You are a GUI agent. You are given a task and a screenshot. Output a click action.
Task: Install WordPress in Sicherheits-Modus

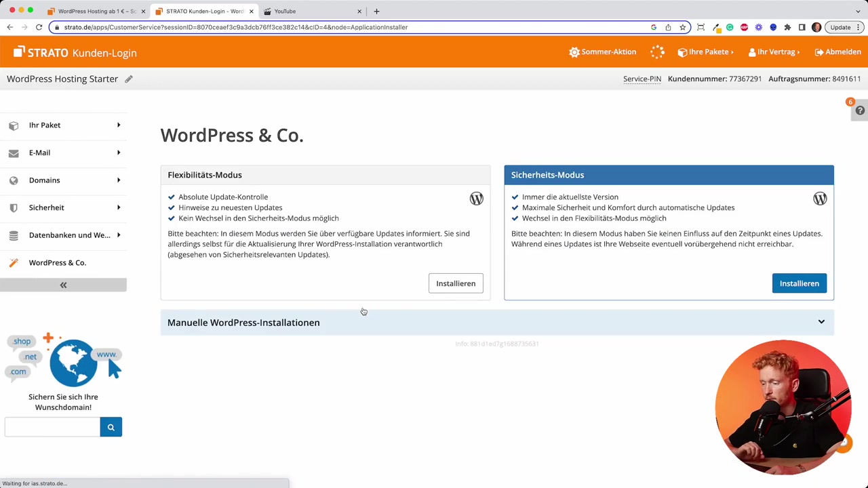[x=799, y=283]
